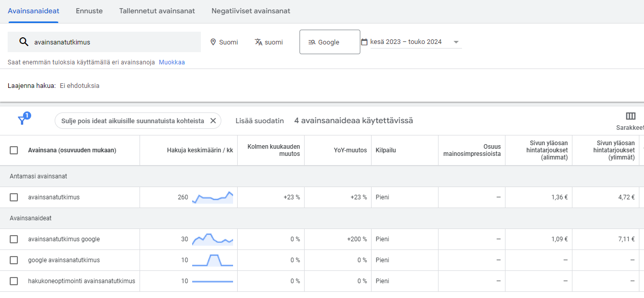Remove the adult ideas filter chip
Image resolution: width=644 pixels, height=298 pixels.
[x=213, y=121]
